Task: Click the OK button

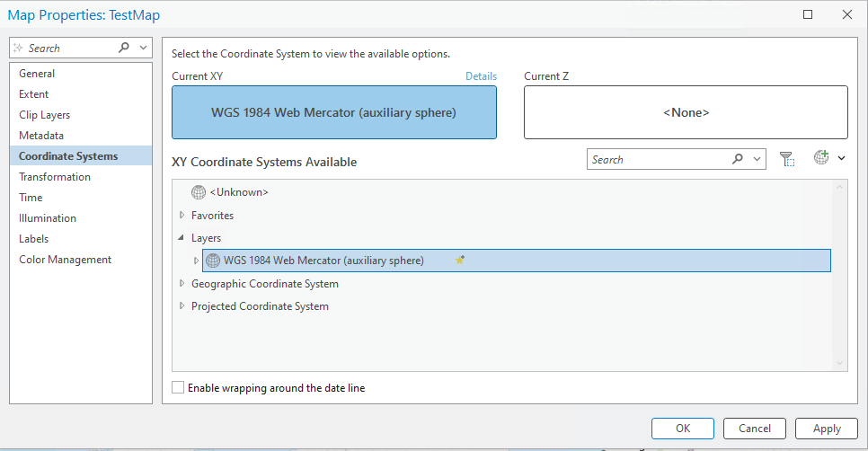Action: [x=683, y=429]
